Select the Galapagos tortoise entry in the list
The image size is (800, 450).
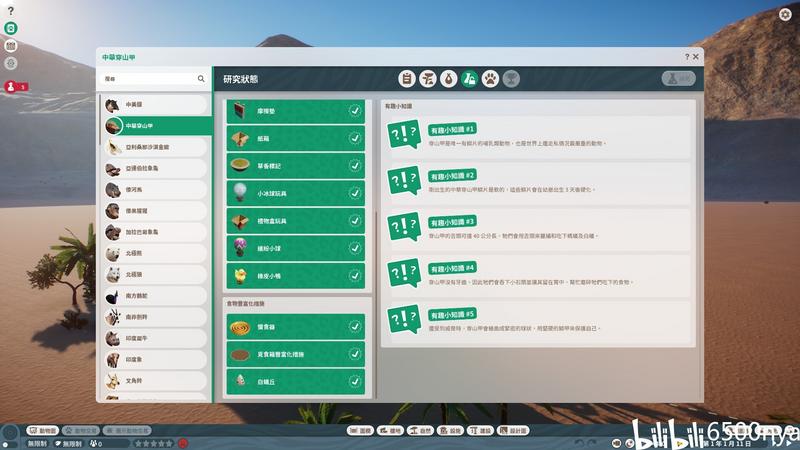(156, 232)
